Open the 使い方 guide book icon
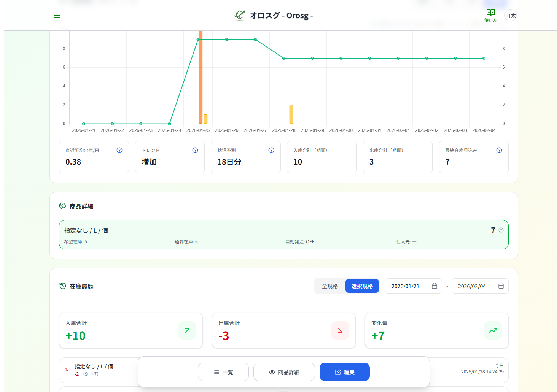This screenshot has width=557, height=392. pos(490,15)
